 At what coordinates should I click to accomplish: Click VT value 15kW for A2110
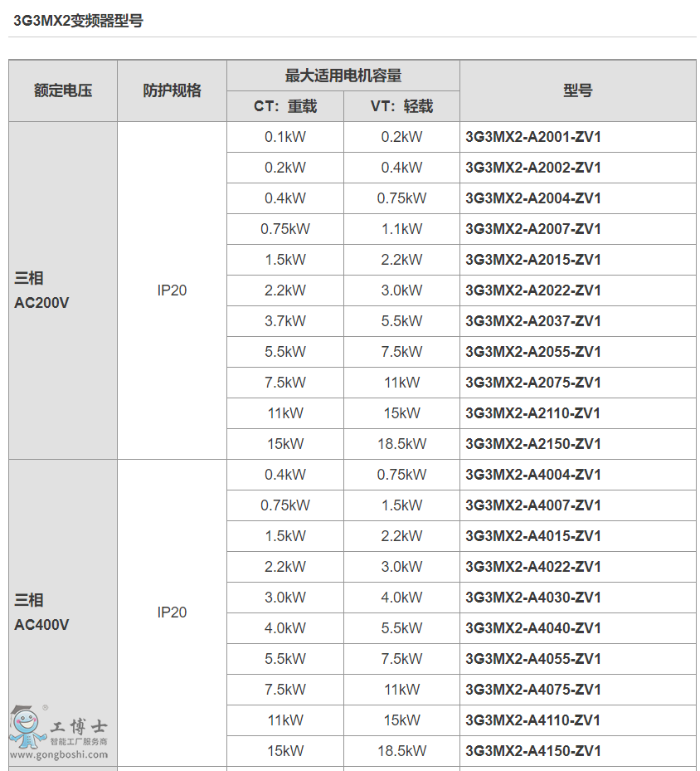click(401, 413)
